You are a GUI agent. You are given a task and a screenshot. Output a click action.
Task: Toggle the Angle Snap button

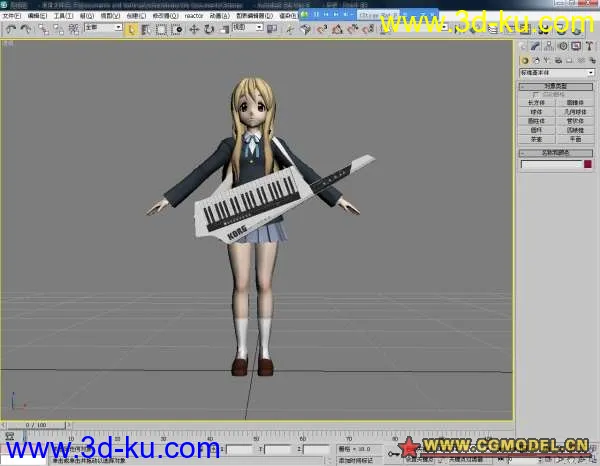[x=337, y=29]
